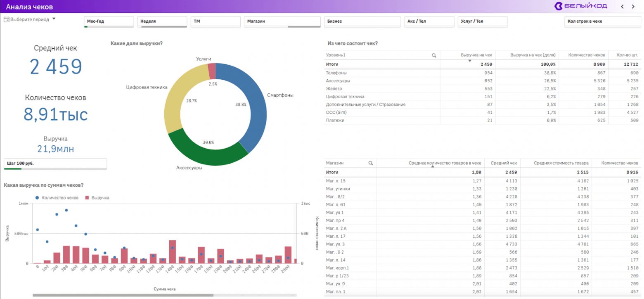The width and height of the screenshot is (644, 299).
Task: Sort store table by Средний чек header
Action: (503, 164)
